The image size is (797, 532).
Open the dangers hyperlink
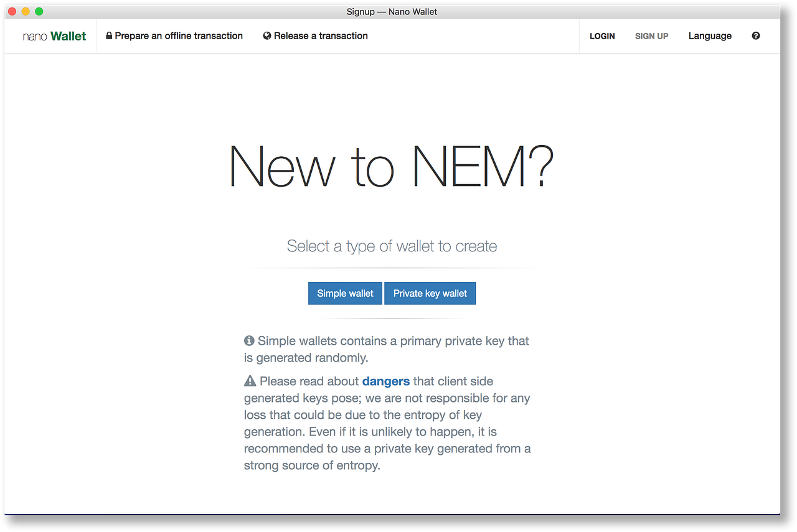385,381
